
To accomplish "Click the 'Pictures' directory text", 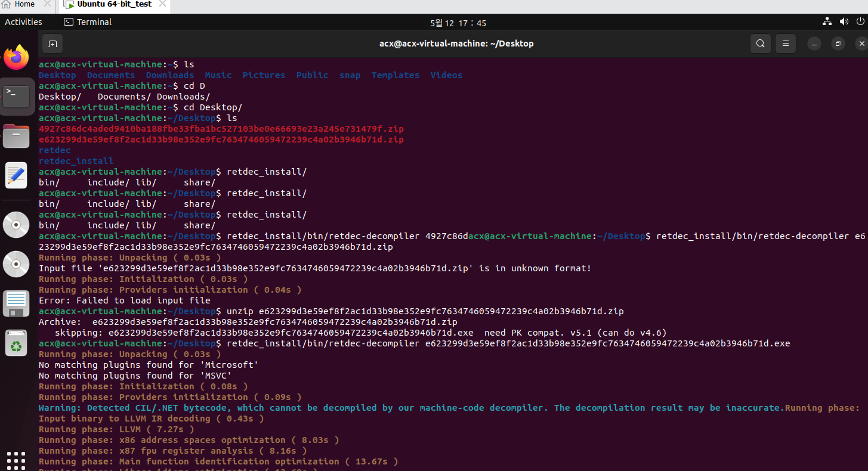I will point(264,75).
